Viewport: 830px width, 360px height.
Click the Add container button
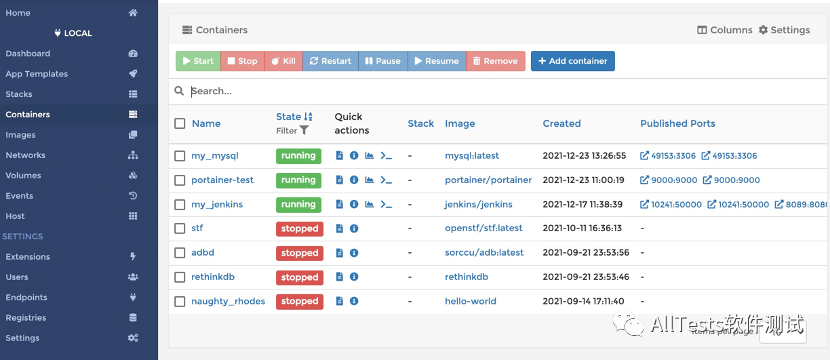pos(573,61)
